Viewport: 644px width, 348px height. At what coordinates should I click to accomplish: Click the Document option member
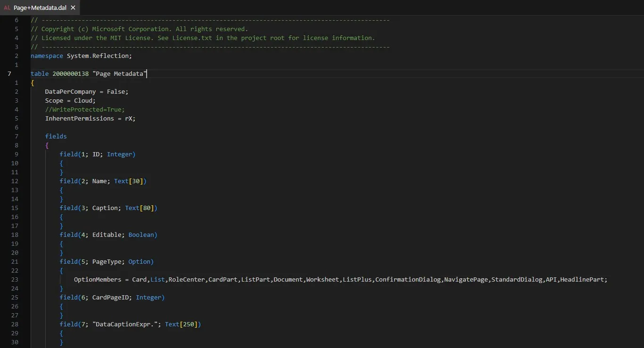pyautogui.click(x=288, y=279)
